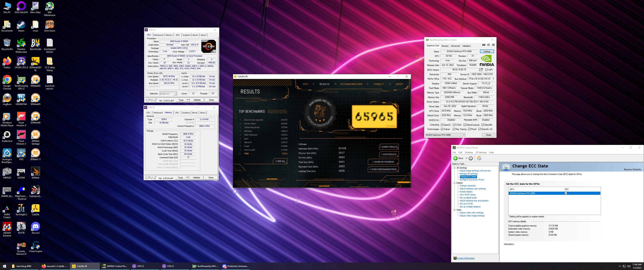
Task: Toggle the DirectCompute checkbox in GPU-Z
Action: click(465, 125)
